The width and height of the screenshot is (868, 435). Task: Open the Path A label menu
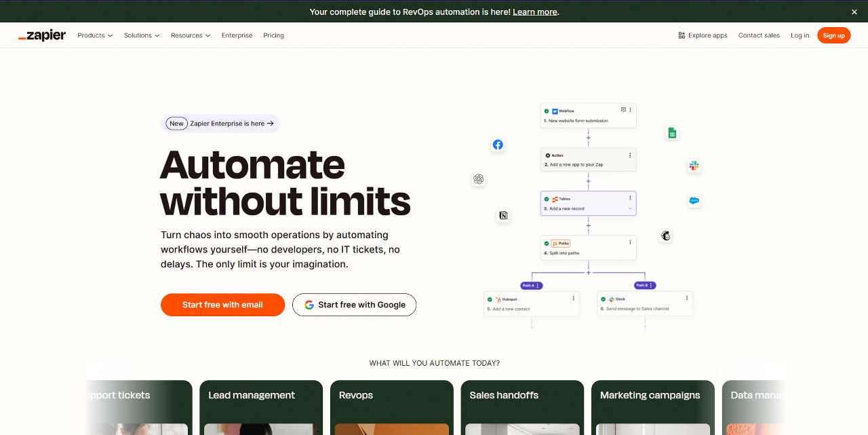tap(531, 286)
